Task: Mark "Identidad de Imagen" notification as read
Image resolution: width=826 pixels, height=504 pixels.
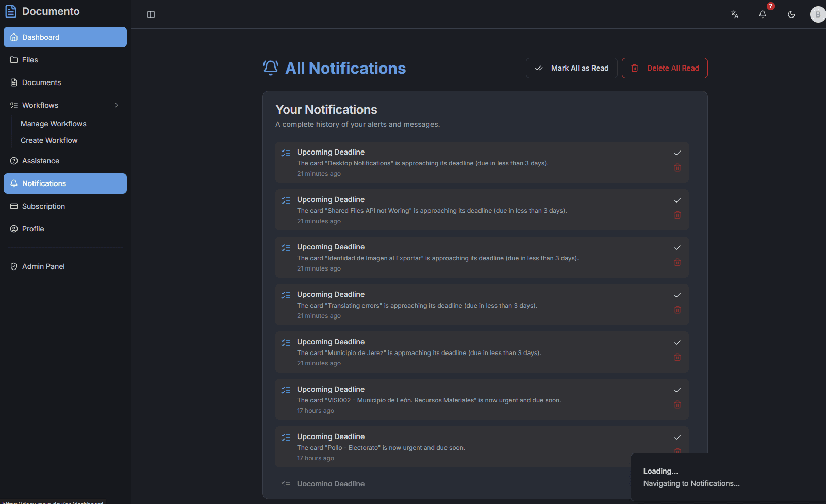Action: coord(678,247)
